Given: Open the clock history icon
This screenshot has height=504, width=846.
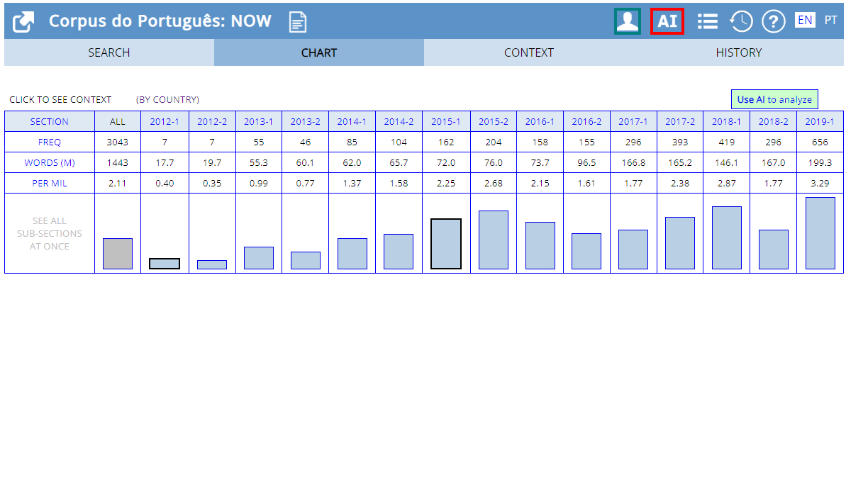Looking at the screenshot, I should click(x=741, y=21).
